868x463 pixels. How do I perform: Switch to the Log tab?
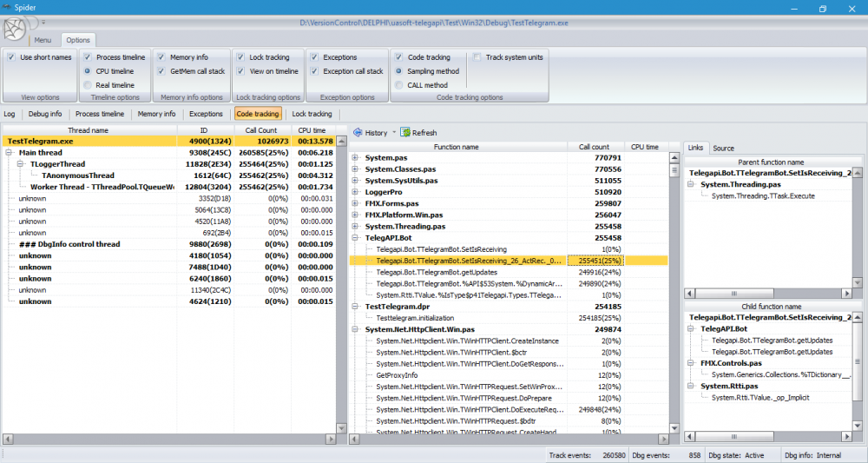[10, 114]
